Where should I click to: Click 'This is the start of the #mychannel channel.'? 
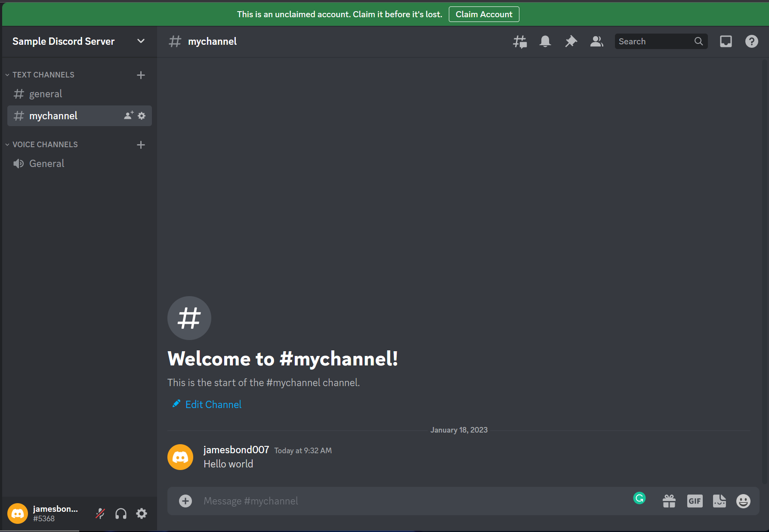tap(263, 383)
